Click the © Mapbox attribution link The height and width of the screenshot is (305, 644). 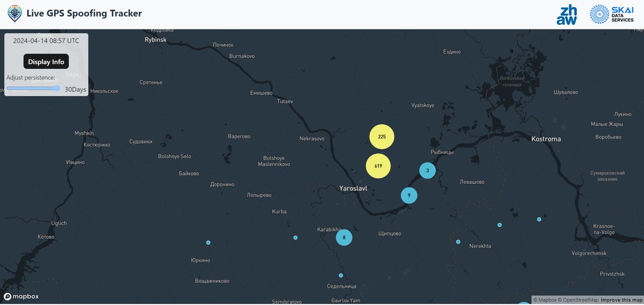click(545, 300)
